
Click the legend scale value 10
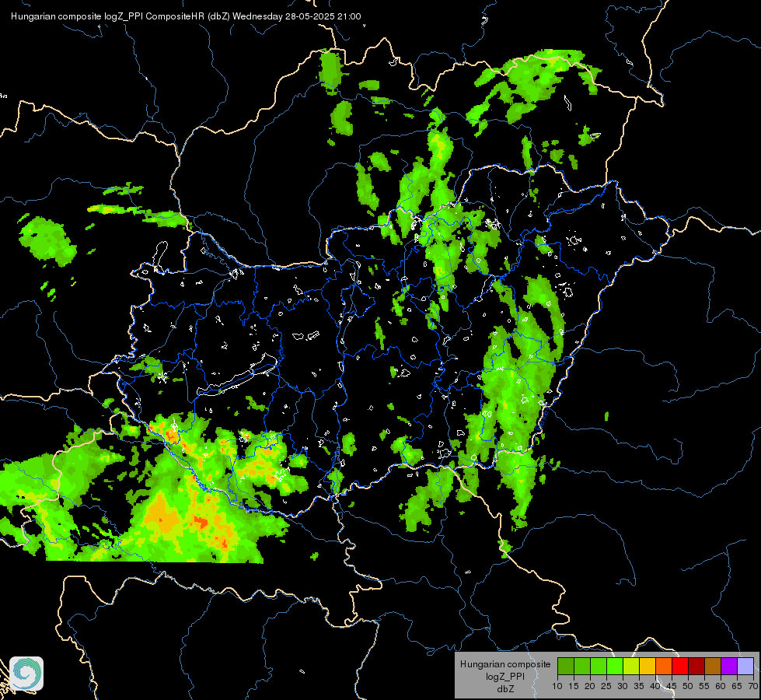pyautogui.click(x=557, y=686)
